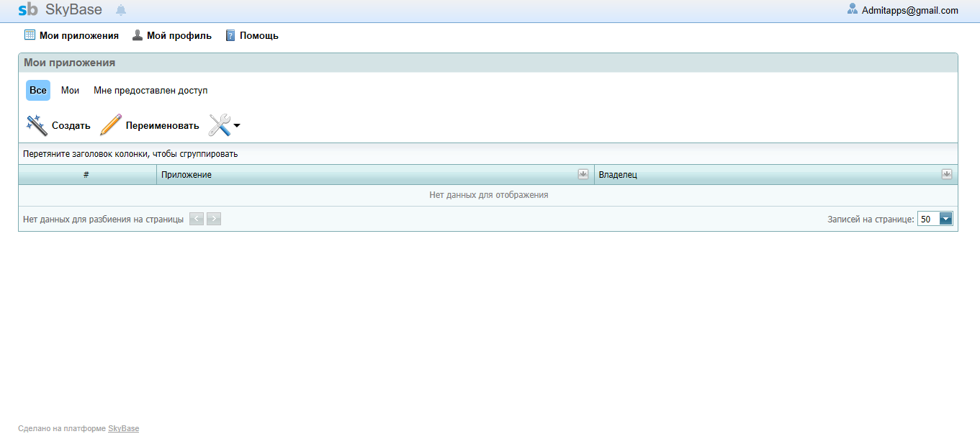
Task: Open SkyBase link in footer
Action: pyautogui.click(x=124, y=428)
